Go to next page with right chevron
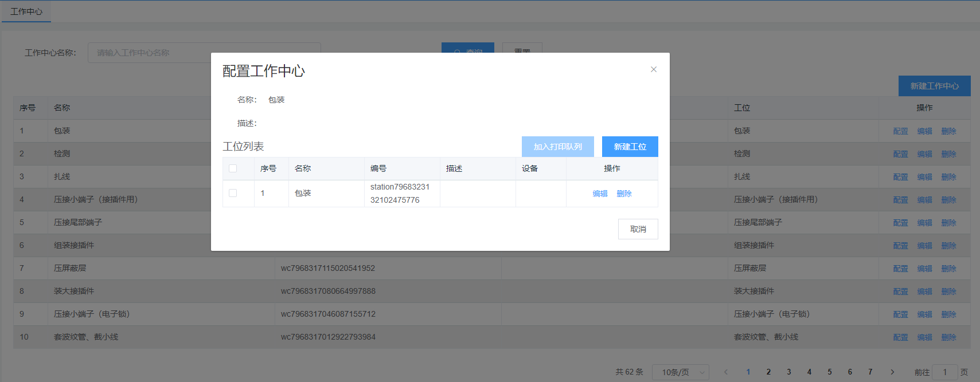This screenshot has height=382, width=980. click(x=892, y=372)
